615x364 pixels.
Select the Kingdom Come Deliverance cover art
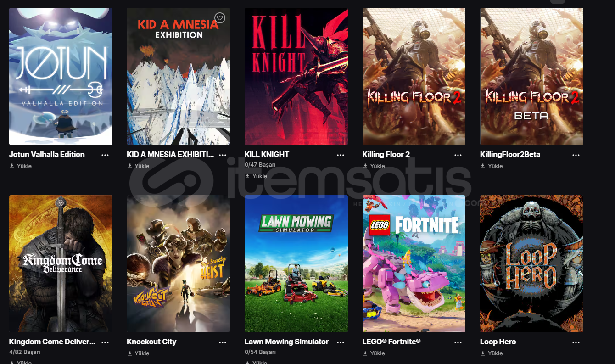61,263
